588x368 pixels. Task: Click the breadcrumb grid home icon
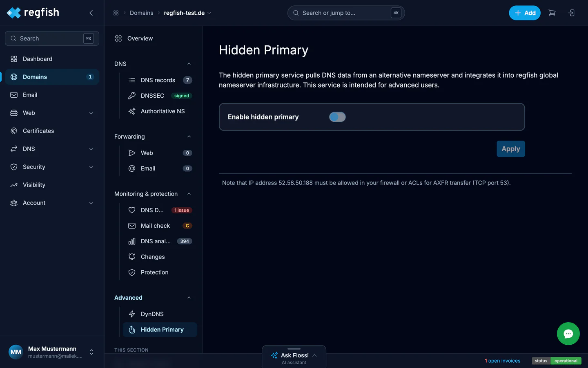click(116, 13)
